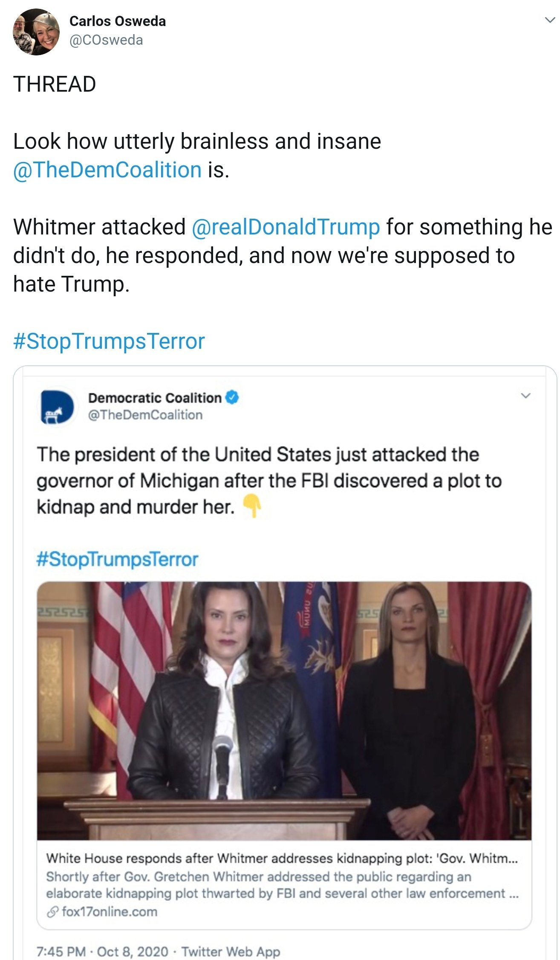
Task: Expand Carlos Osweda tweet options chevron
Action: tap(550, 20)
